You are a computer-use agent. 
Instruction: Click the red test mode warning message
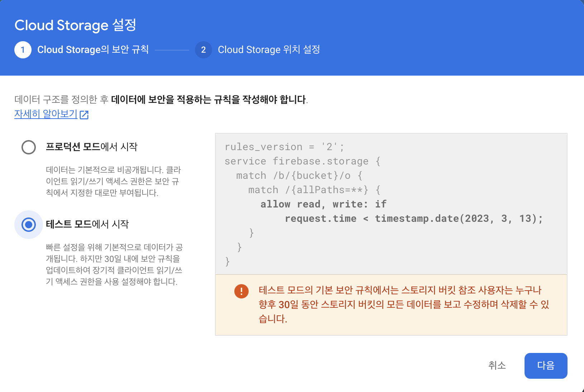[404, 304]
